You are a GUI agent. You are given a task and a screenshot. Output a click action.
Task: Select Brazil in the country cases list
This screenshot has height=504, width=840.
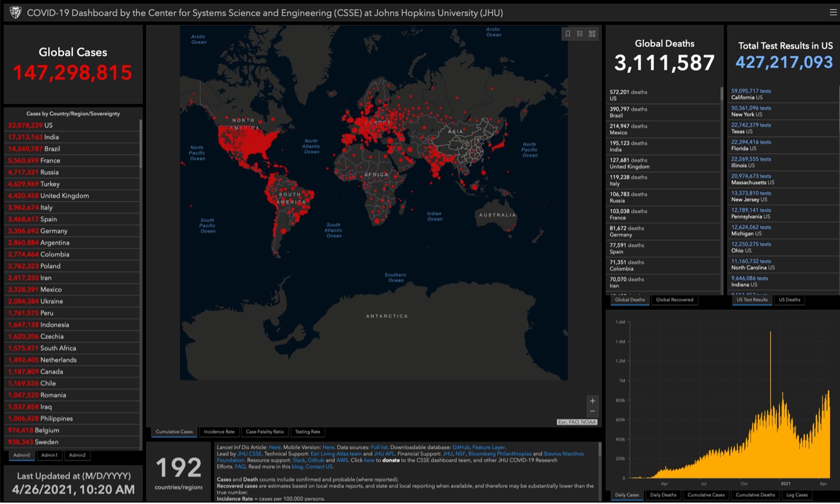[73, 149]
